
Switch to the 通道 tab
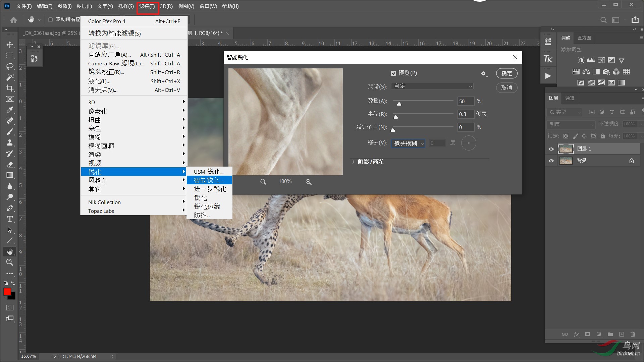pyautogui.click(x=570, y=98)
